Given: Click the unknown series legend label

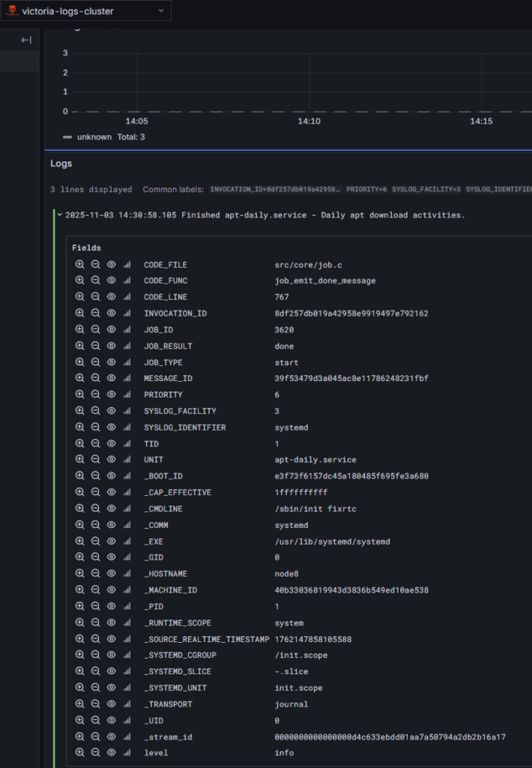Looking at the screenshot, I should [94, 137].
